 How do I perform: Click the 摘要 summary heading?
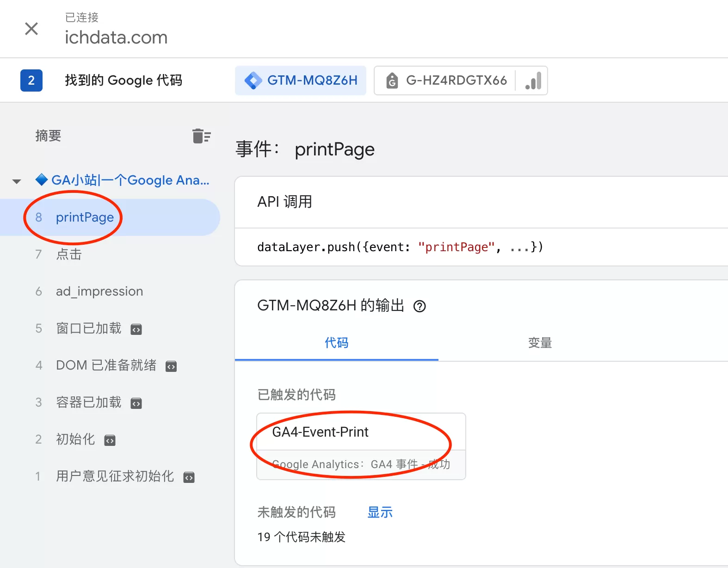(48, 136)
